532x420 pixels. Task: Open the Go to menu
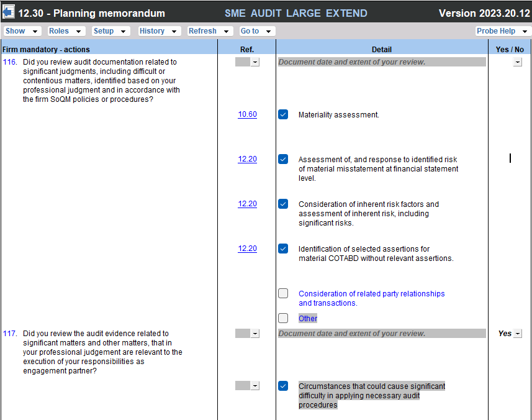click(256, 31)
